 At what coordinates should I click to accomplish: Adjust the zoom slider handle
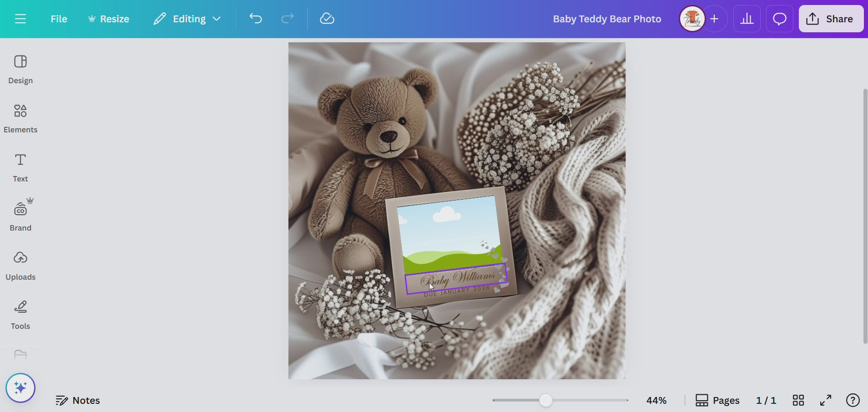click(546, 400)
